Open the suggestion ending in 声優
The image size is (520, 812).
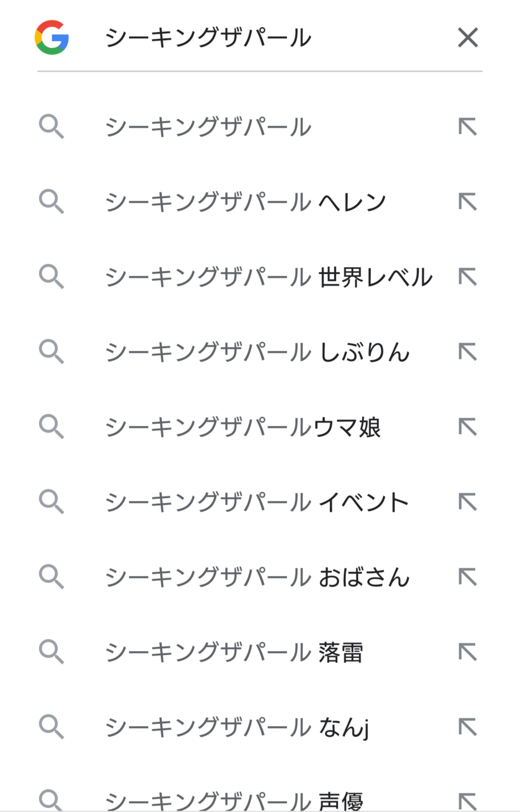coord(234,801)
